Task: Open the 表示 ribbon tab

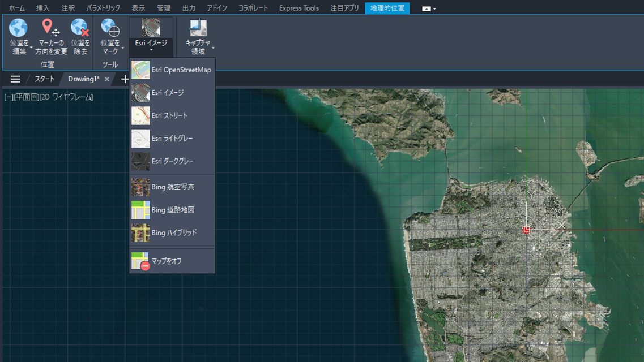Action: point(138,8)
